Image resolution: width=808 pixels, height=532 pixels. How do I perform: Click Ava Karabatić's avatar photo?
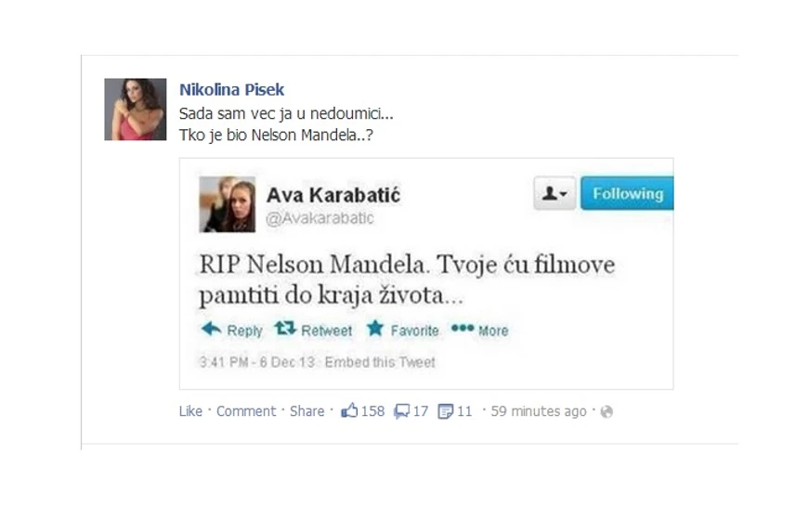pyautogui.click(x=228, y=204)
